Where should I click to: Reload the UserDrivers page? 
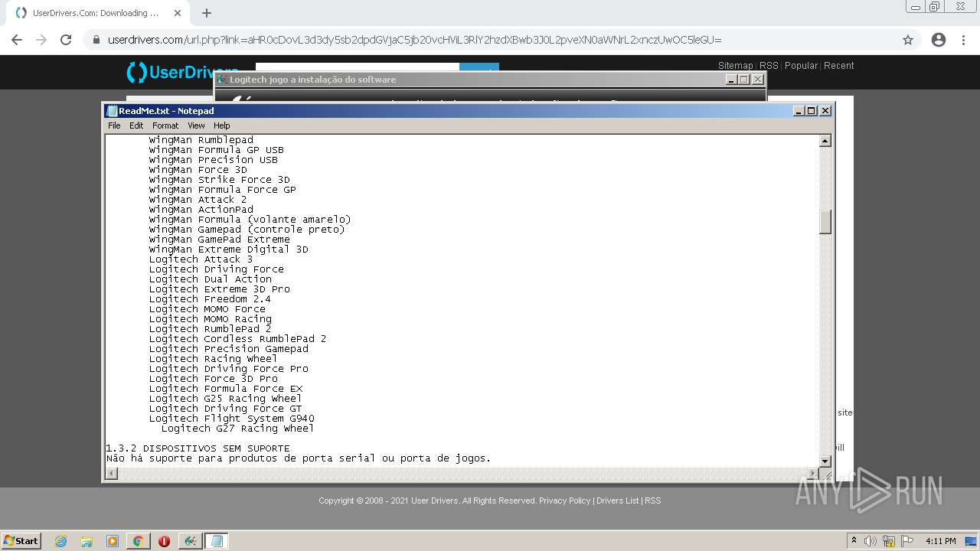point(66,40)
